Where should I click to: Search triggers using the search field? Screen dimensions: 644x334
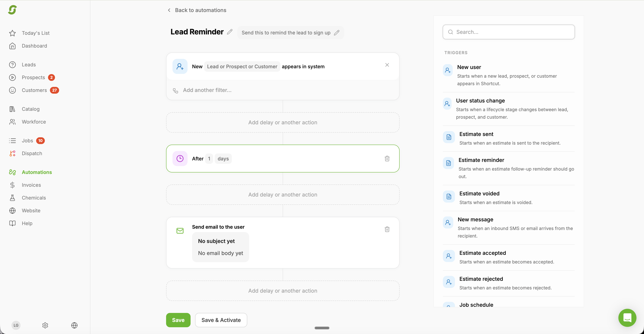[509, 32]
